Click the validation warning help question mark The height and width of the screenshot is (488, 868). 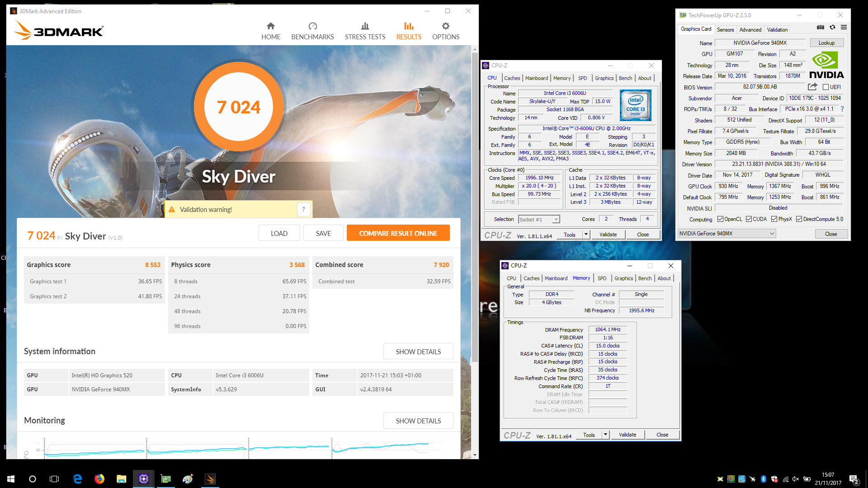(x=303, y=209)
